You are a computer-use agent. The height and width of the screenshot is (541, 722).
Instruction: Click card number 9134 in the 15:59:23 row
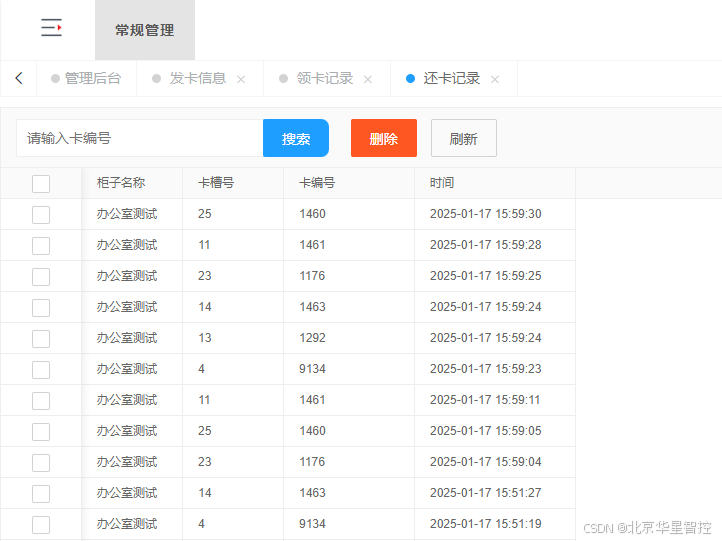pos(312,369)
